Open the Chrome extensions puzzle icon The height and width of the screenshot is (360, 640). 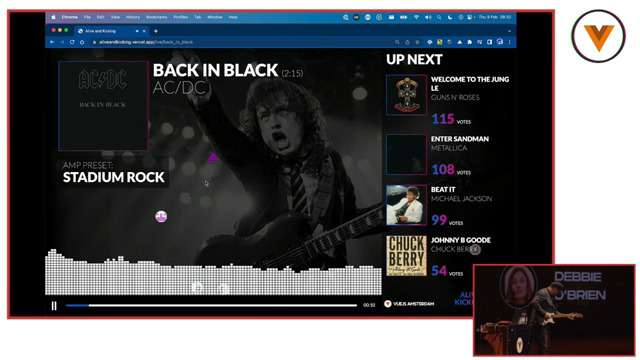tap(469, 42)
